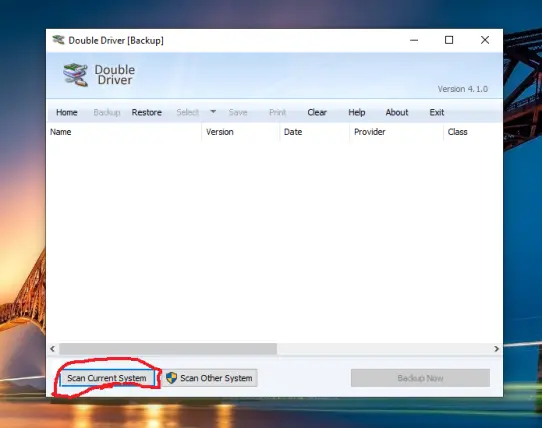542x428 pixels.
Task: Click the horizontal scrollbar thumb
Action: click(168, 349)
